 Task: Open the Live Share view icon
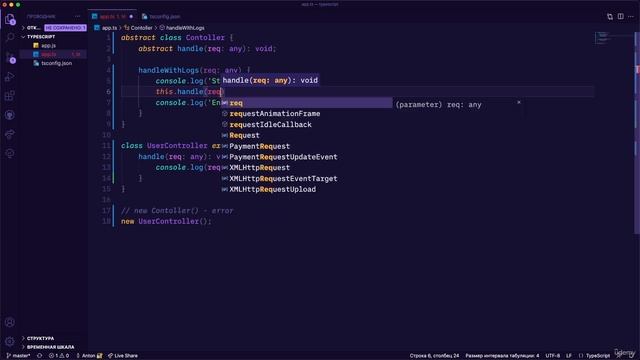10,134
